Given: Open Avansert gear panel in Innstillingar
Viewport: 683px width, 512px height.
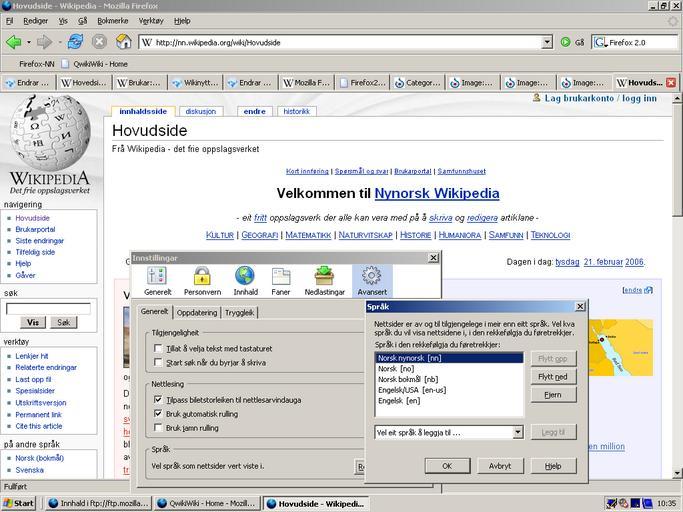Looking at the screenshot, I should pyautogui.click(x=372, y=281).
